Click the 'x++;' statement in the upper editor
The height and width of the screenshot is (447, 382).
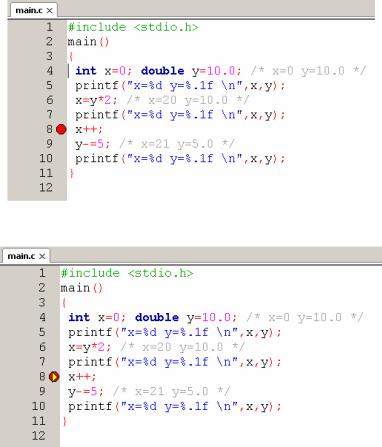pyautogui.click(x=89, y=129)
